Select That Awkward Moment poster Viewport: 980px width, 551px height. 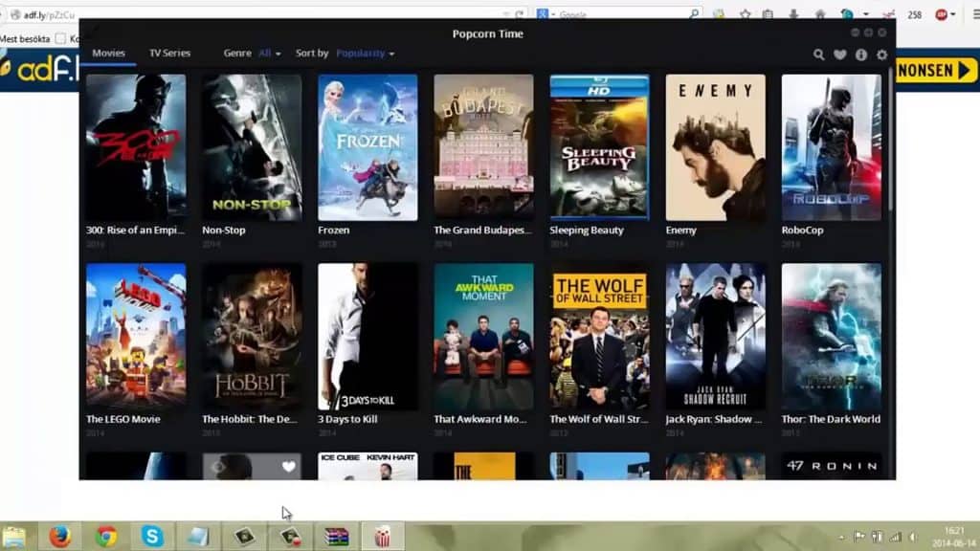[483, 336]
